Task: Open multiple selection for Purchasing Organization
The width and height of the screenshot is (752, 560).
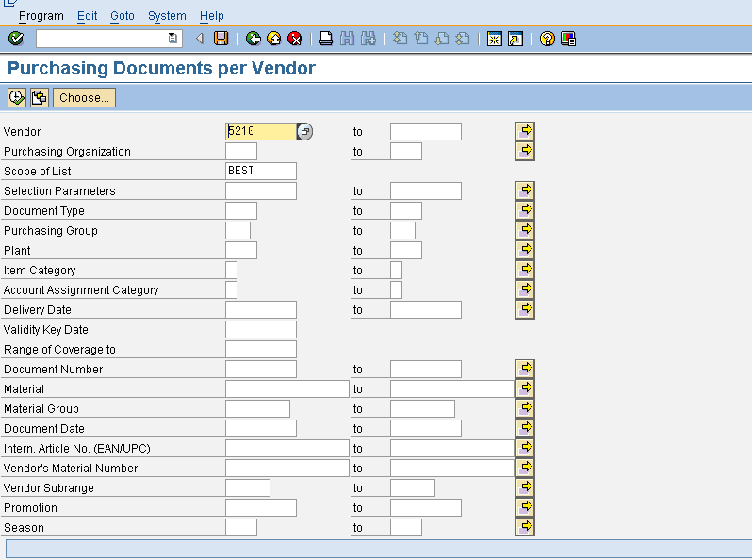Action: point(525,151)
